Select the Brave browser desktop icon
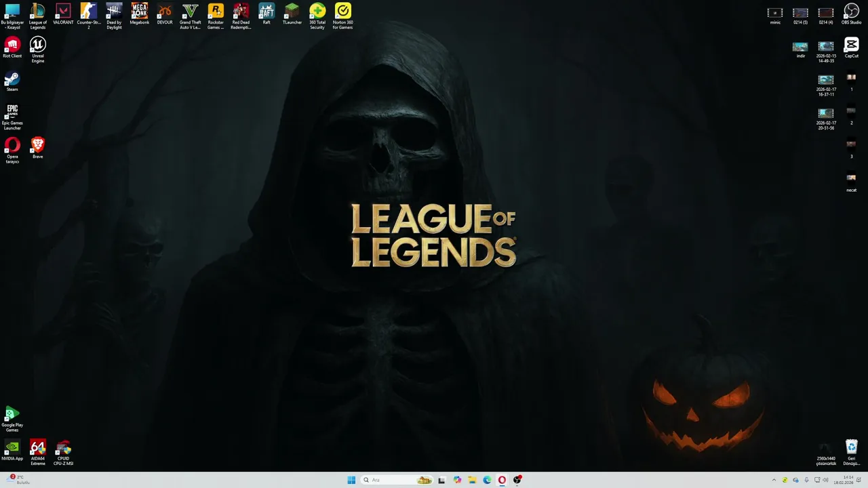This screenshot has height=488, width=868. (38, 148)
